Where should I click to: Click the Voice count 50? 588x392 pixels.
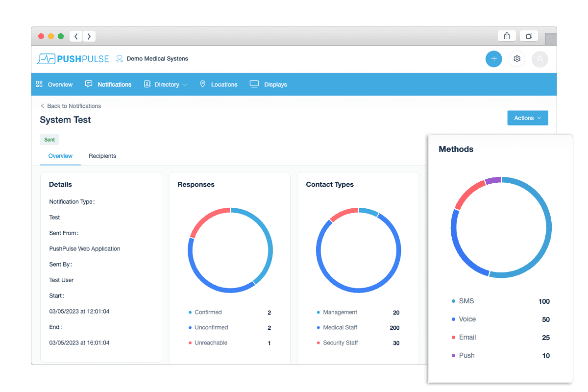[546, 319]
